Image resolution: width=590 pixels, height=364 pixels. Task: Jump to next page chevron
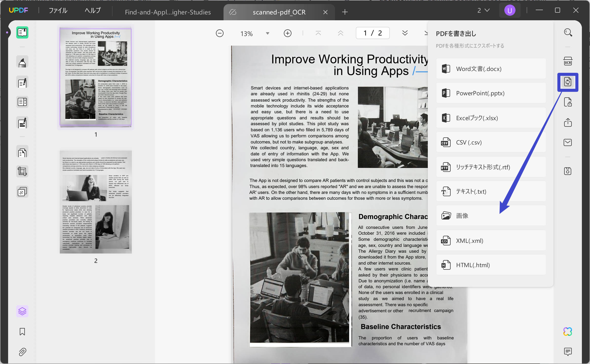(x=405, y=33)
